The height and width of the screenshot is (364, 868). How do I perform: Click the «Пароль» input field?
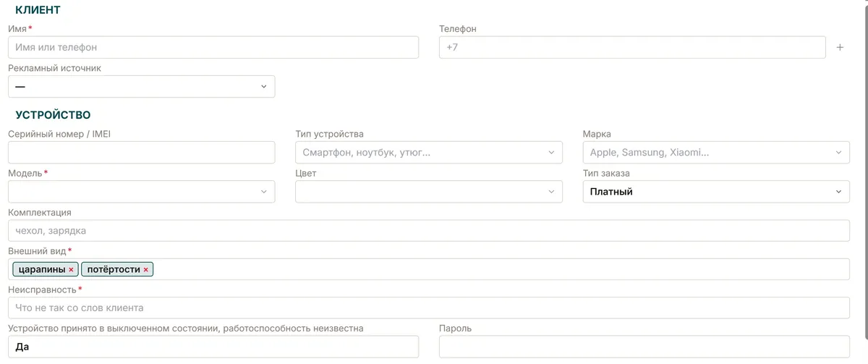[644, 347]
